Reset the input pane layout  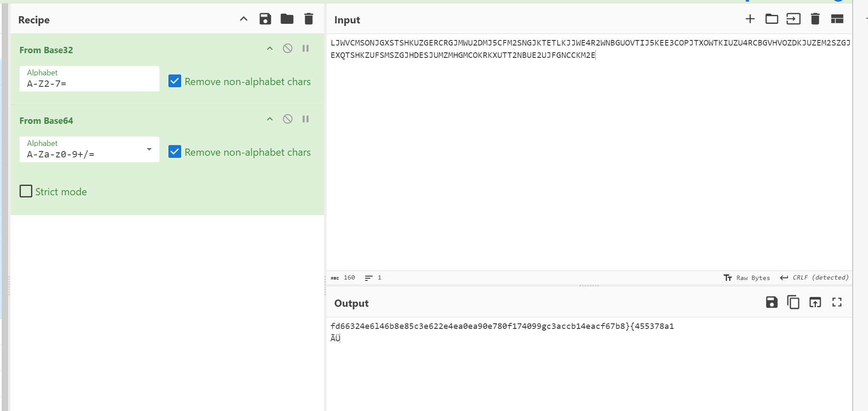point(837,19)
